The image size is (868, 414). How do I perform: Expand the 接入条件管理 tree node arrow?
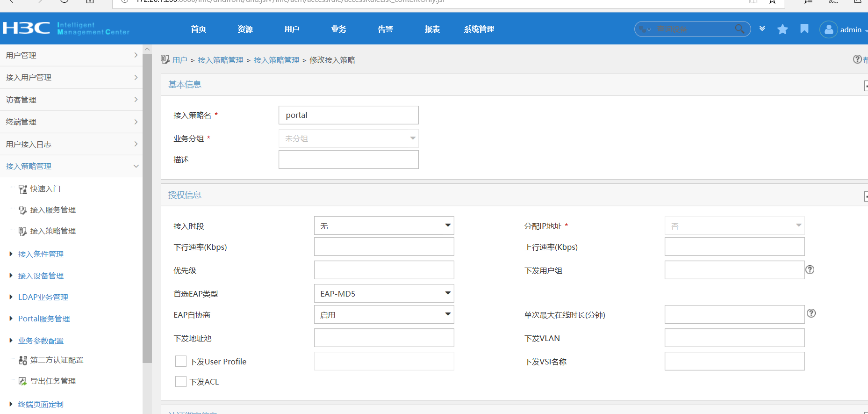click(x=11, y=254)
